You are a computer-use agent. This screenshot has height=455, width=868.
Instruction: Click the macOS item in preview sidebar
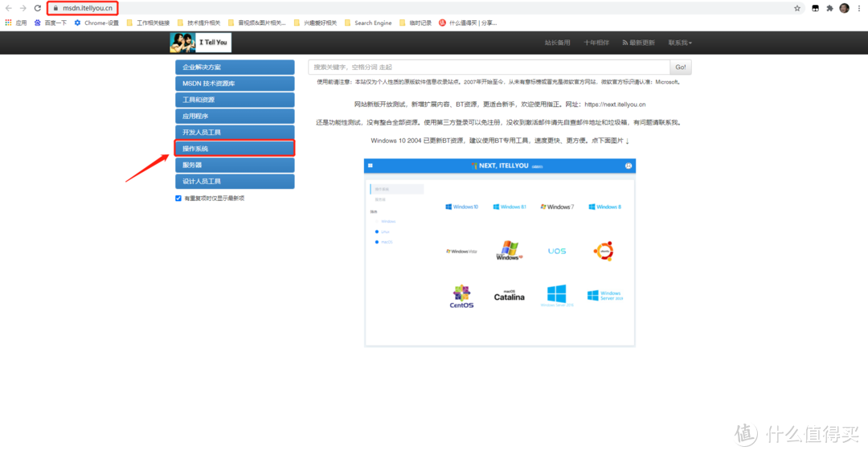pyautogui.click(x=383, y=242)
